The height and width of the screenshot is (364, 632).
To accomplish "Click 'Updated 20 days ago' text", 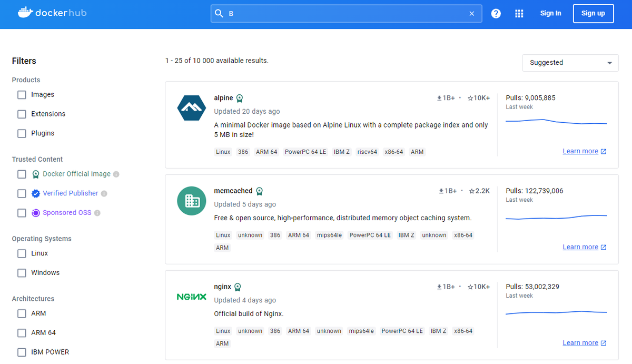I will [247, 112].
